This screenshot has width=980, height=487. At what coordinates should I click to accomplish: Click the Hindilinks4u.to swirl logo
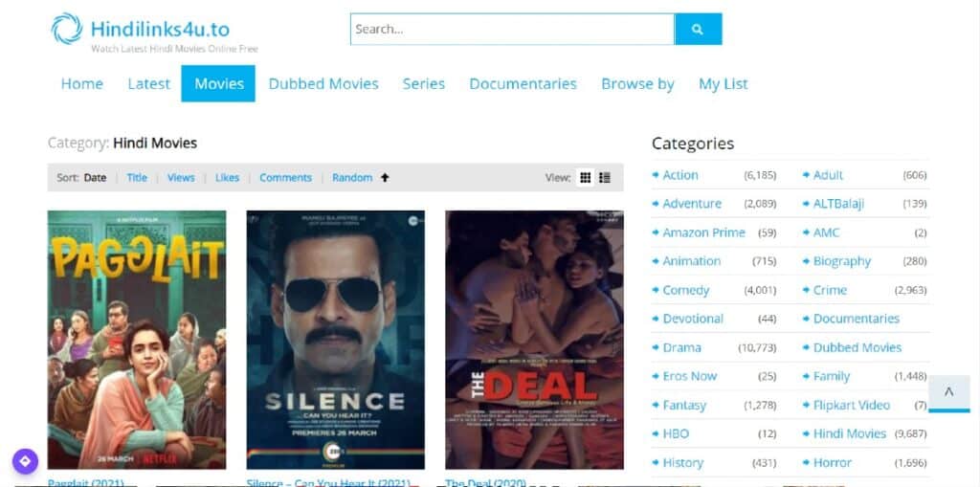(66, 29)
